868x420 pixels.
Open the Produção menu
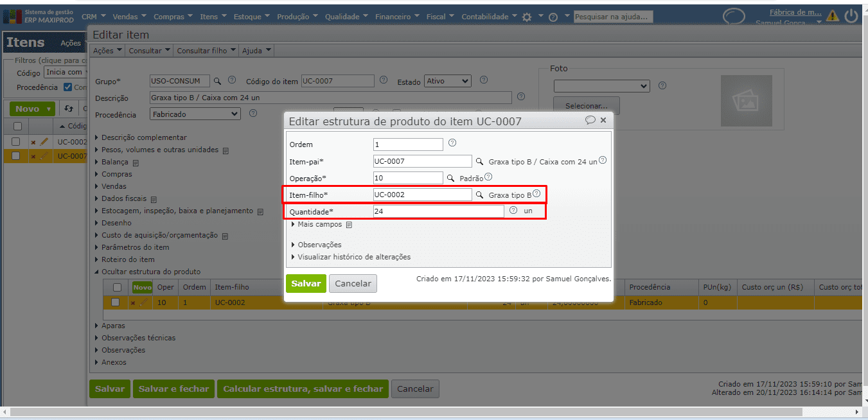tap(298, 17)
